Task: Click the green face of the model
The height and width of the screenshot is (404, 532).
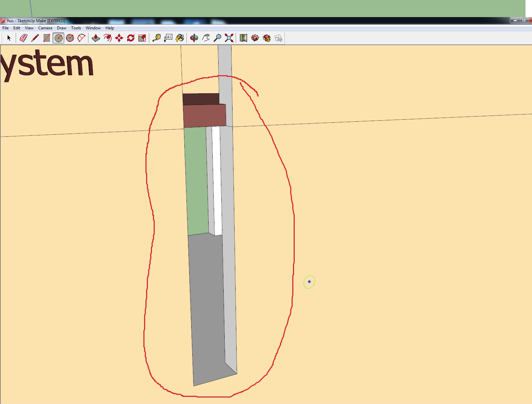Action: (196, 181)
